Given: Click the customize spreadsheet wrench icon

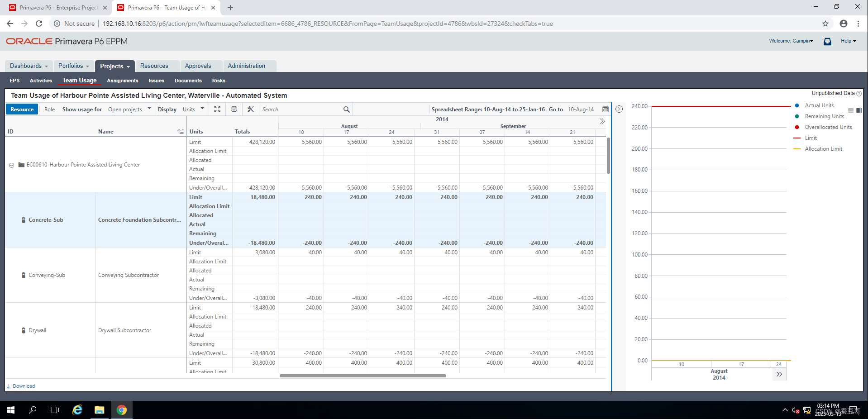Looking at the screenshot, I should tap(250, 109).
